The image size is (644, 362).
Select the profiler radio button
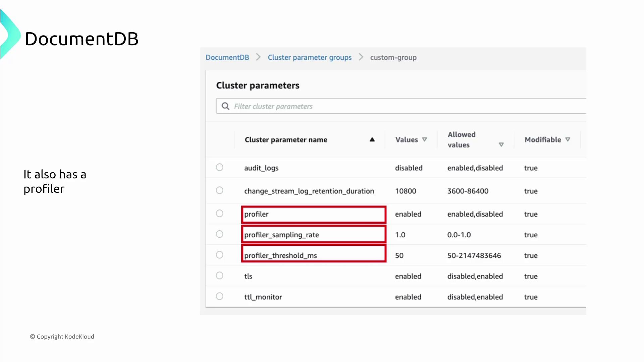point(220,214)
